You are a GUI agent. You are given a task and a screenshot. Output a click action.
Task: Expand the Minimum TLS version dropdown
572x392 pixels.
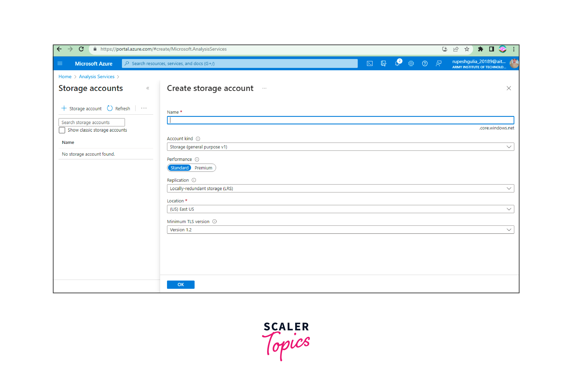point(509,229)
